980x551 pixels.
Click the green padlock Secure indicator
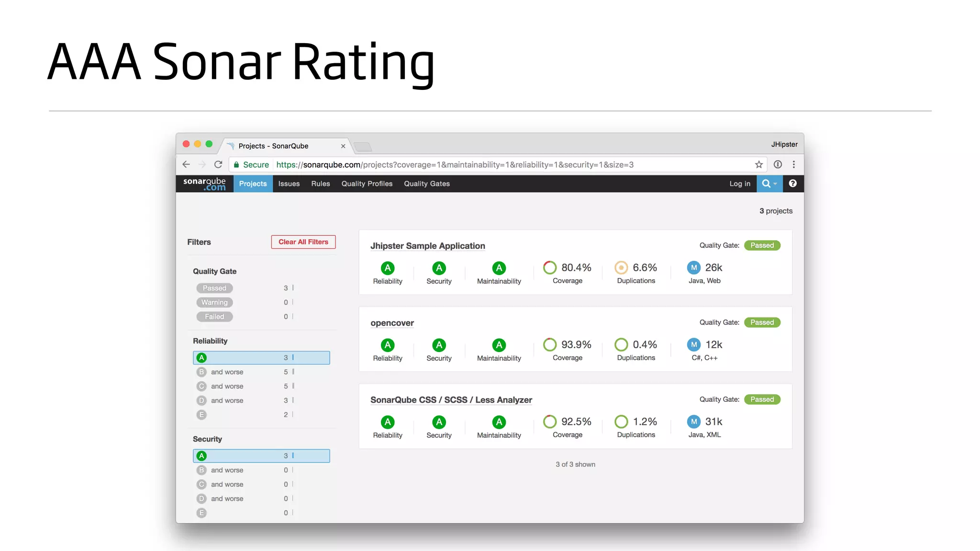pos(251,165)
